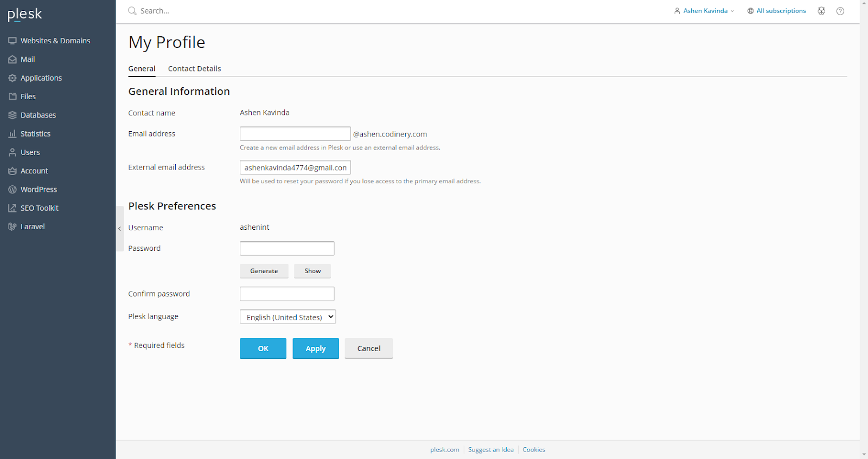Click the External email address field
Image resolution: width=868 pixels, height=459 pixels.
click(295, 167)
